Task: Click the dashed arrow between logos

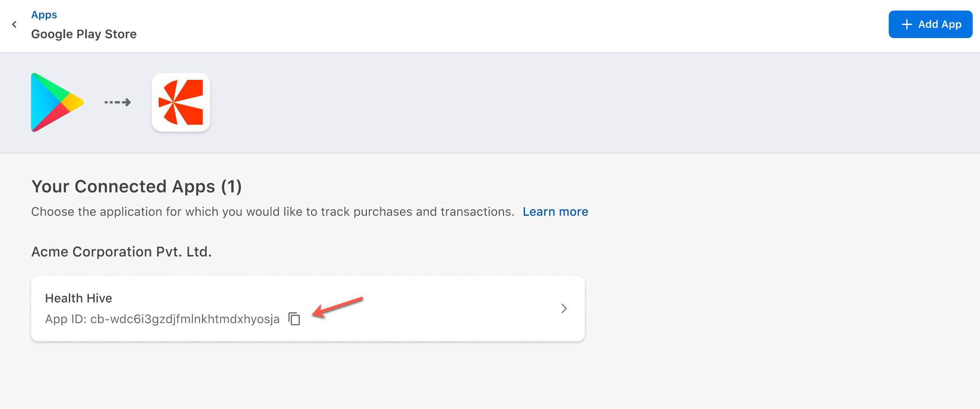Action: click(118, 102)
